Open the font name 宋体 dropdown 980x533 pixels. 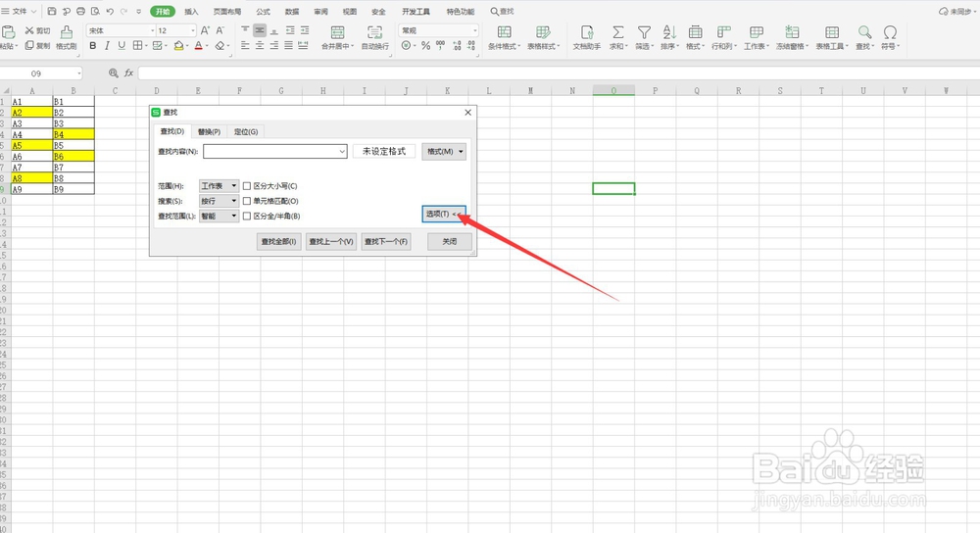(152, 30)
